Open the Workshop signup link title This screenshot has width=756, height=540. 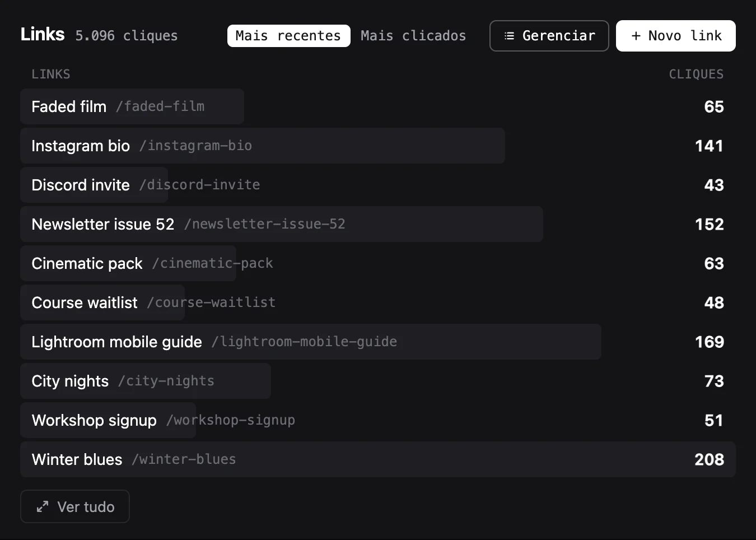pyautogui.click(x=94, y=420)
